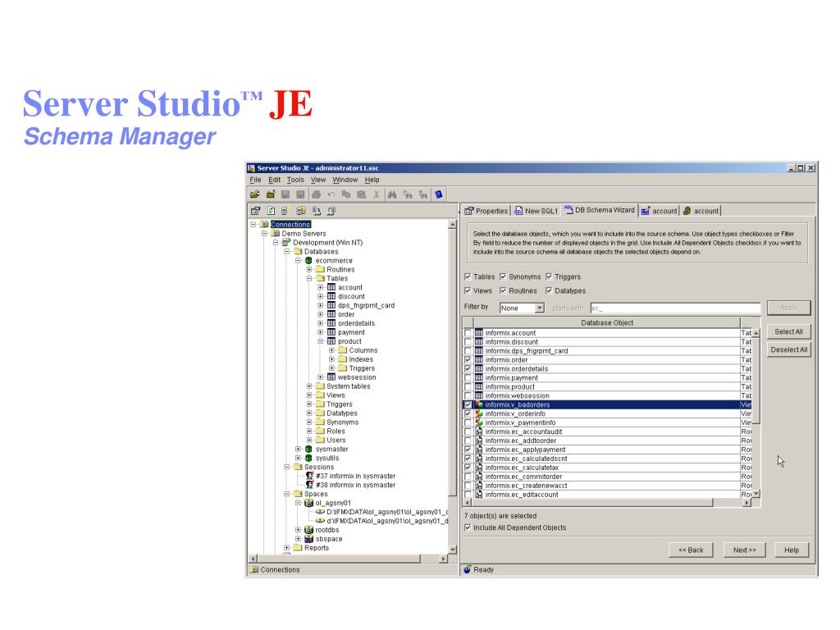Click the New Server Group icon with yellow marker
Image resolution: width=840 pixels, height=630 pixels.
pyautogui.click(x=301, y=211)
